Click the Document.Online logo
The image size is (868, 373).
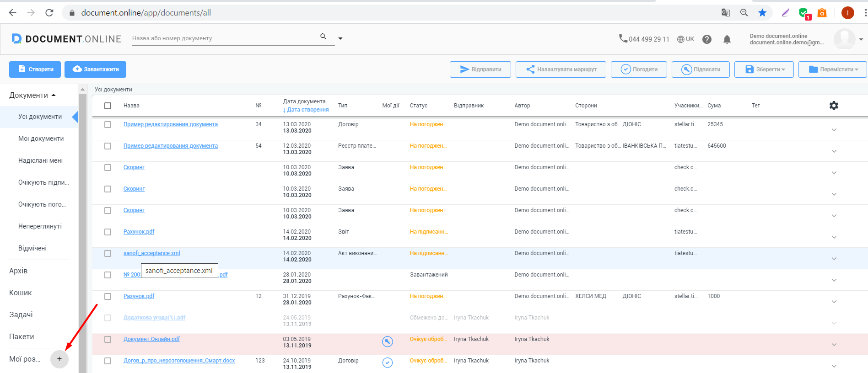tap(66, 39)
